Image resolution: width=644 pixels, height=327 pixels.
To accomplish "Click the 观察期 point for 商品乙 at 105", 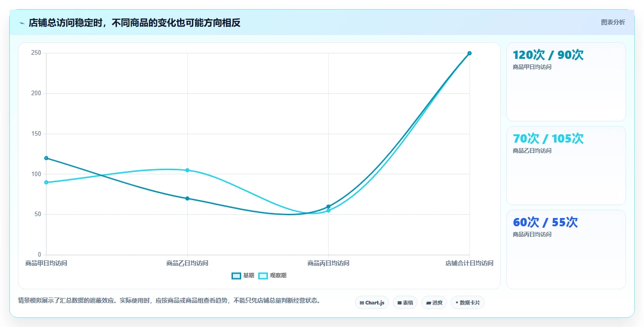I will tap(187, 170).
